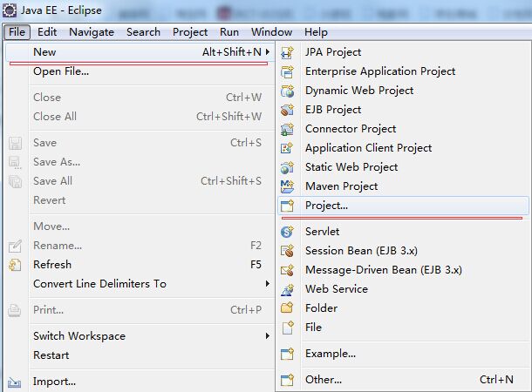Open the Run menu

click(x=229, y=32)
